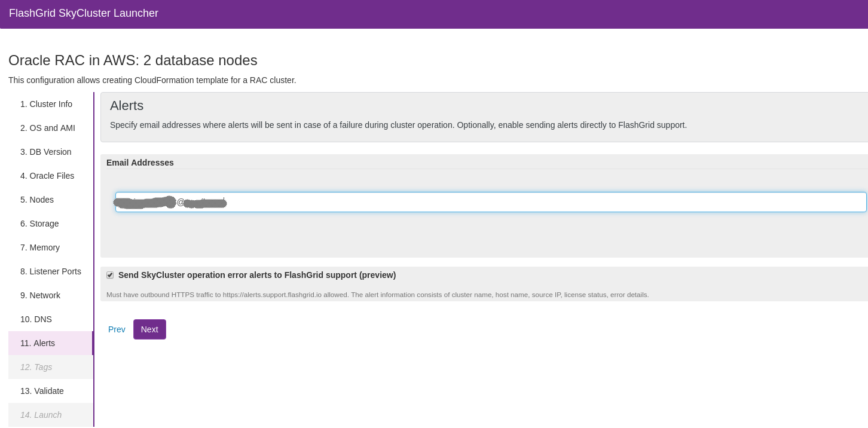The width and height of the screenshot is (868, 428).
Task: Select the Memory step
Action: (40, 247)
